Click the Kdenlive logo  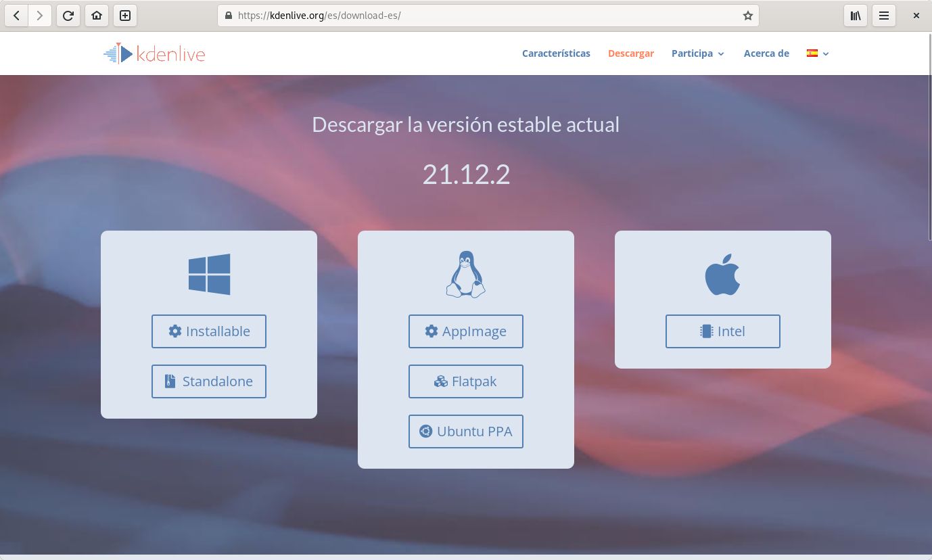pyautogui.click(x=154, y=53)
